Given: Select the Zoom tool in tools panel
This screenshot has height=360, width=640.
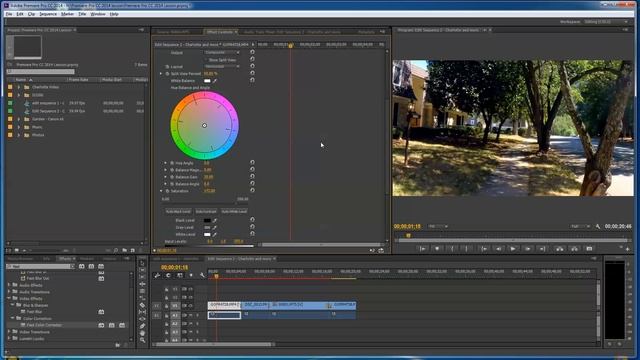Looking at the screenshot, I should point(142,340).
